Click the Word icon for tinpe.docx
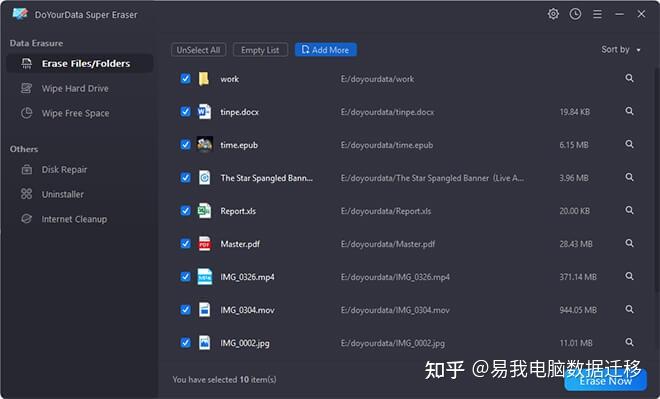This screenshot has width=660, height=399. pos(204,112)
